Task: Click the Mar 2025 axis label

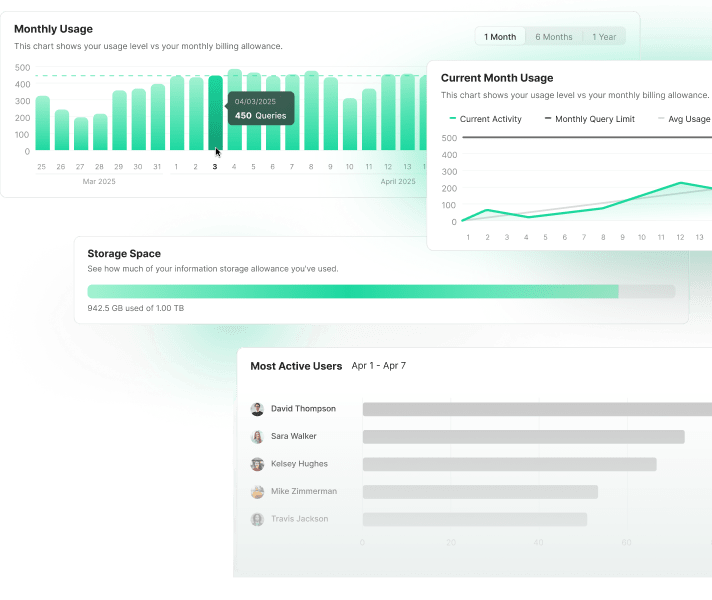Action: 99,182
